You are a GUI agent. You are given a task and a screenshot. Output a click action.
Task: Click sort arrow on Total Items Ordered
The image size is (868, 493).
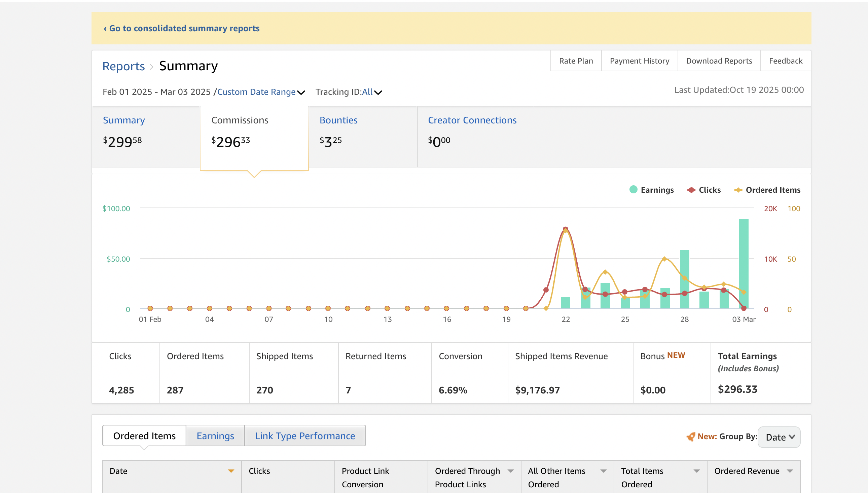point(696,471)
